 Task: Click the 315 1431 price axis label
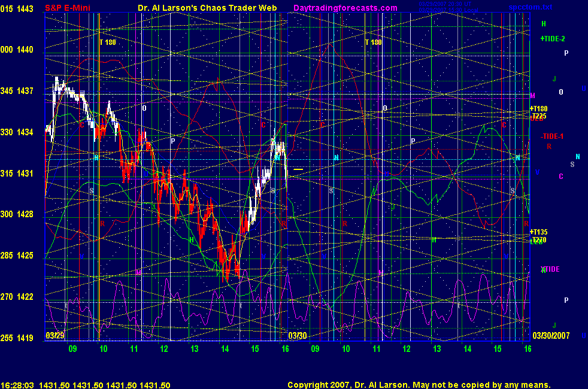click(x=17, y=173)
